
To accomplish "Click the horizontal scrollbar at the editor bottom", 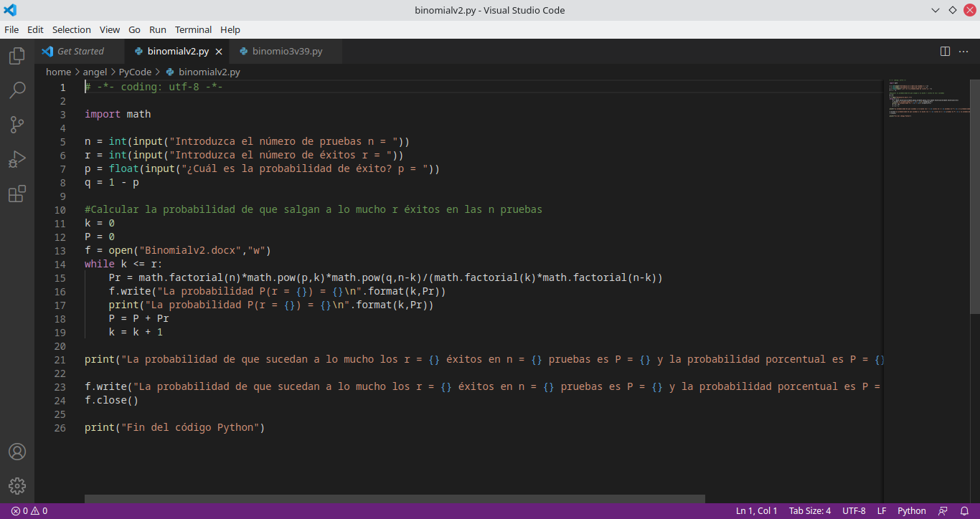I will [x=395, y=498].
